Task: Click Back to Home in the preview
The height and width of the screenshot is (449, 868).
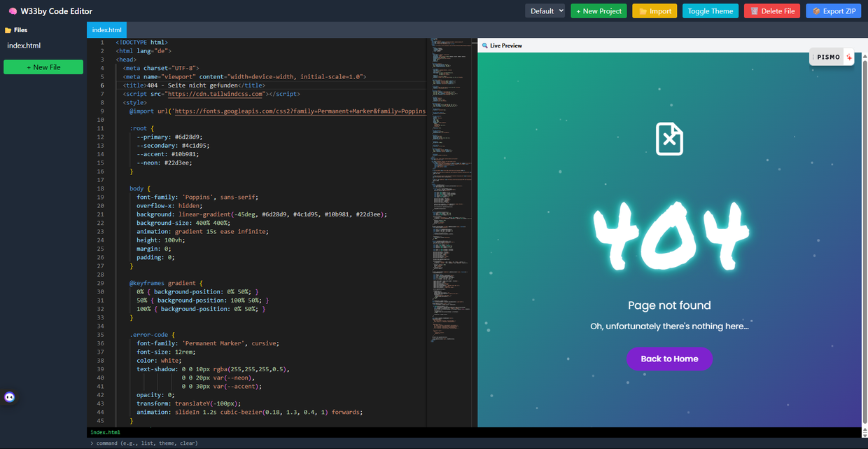Action: (669, 359)
